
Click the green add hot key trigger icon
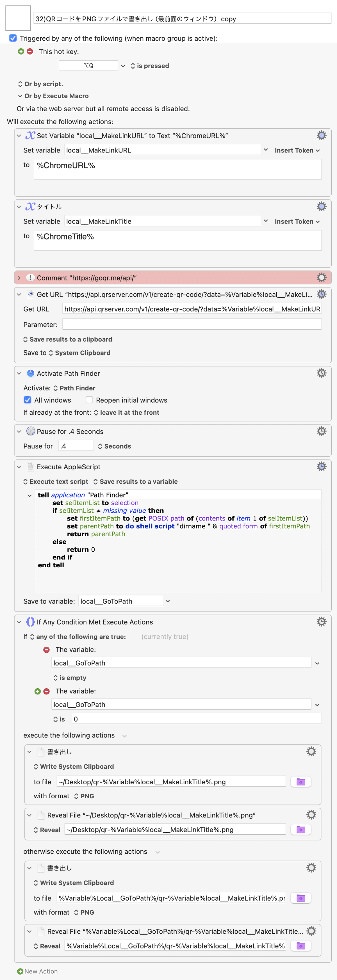coord(21,51)
